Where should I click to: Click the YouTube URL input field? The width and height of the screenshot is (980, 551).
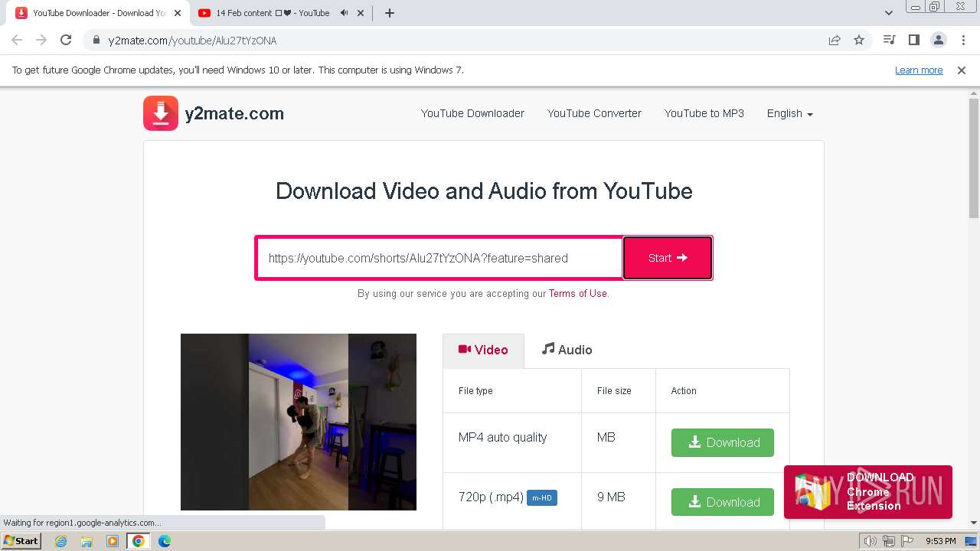[439, 258]
